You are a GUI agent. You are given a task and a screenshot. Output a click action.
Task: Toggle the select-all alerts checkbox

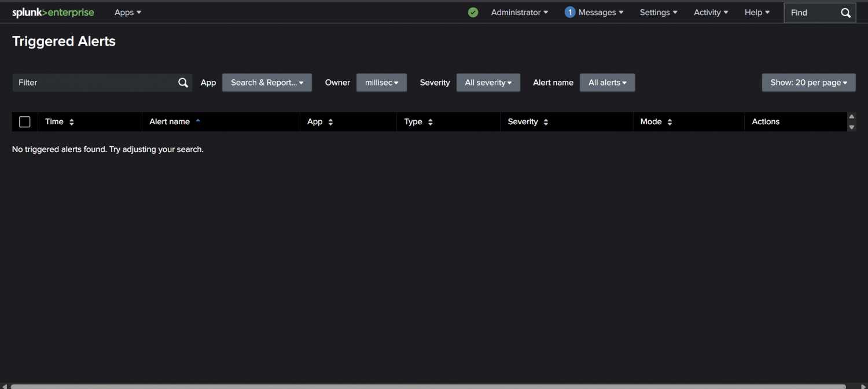coord(25,122)
